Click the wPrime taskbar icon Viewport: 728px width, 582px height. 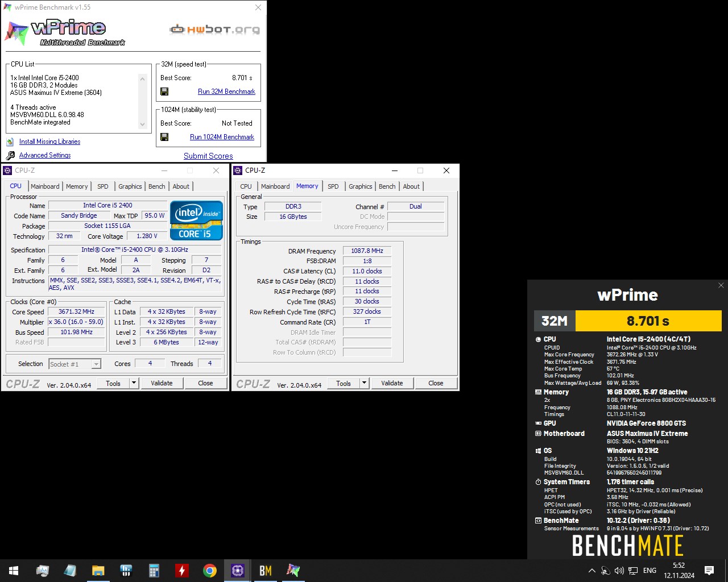[293, 571]
